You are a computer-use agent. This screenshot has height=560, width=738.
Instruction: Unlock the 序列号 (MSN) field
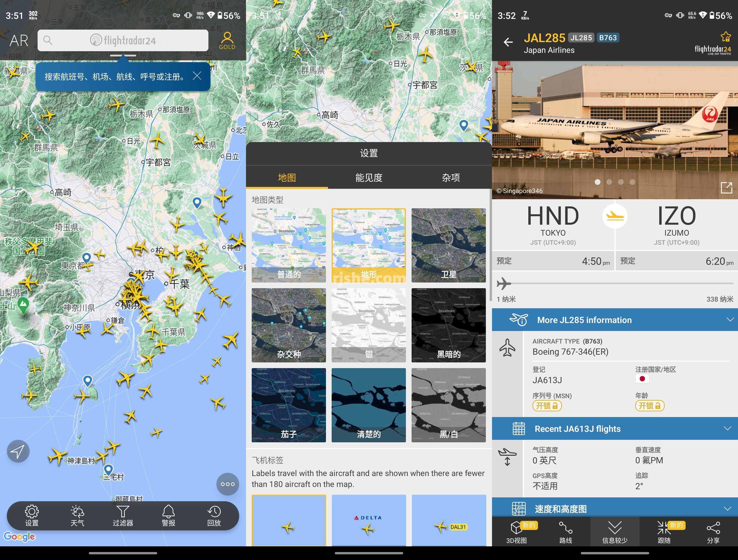(547, 406)
